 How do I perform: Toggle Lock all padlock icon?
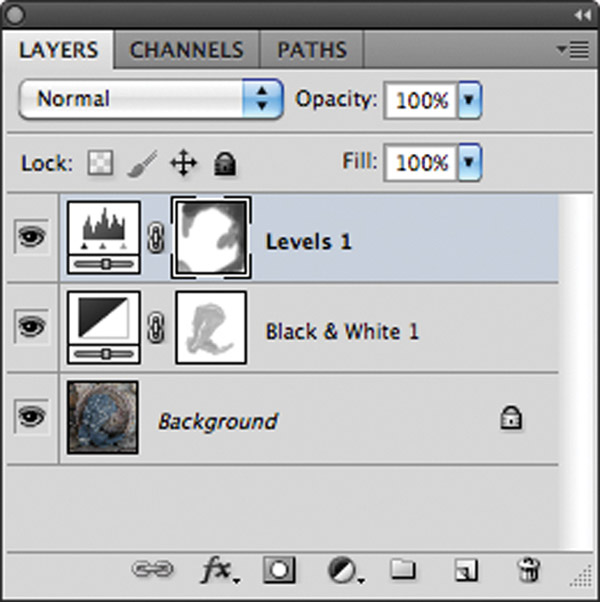pyautogui.click(x=225, y=164)
